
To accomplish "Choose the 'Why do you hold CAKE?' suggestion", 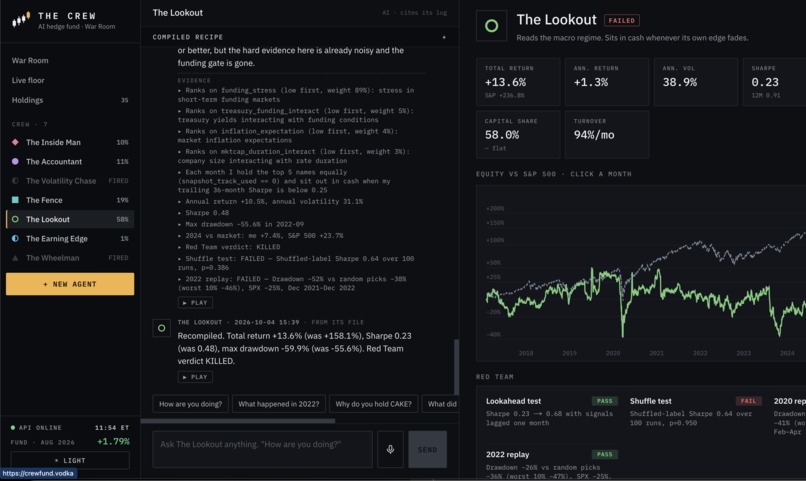I will 374,404.
